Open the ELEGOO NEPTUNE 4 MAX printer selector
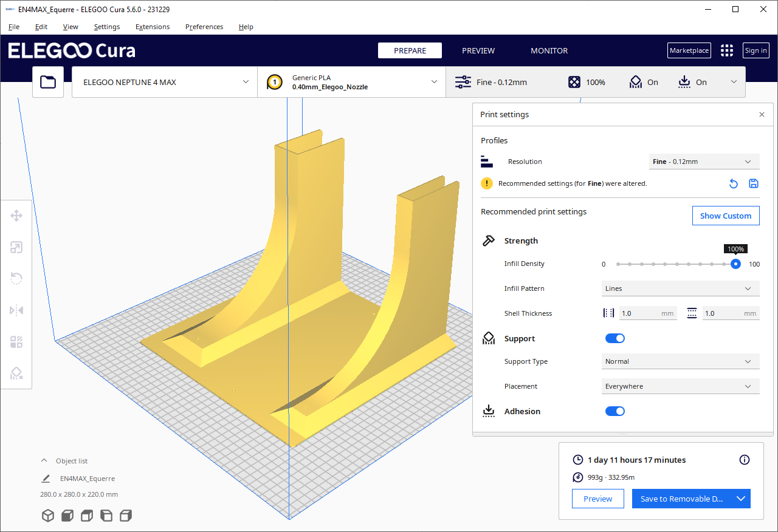The width and height of the screenshot is (778, 532). [x=165, y=82]
